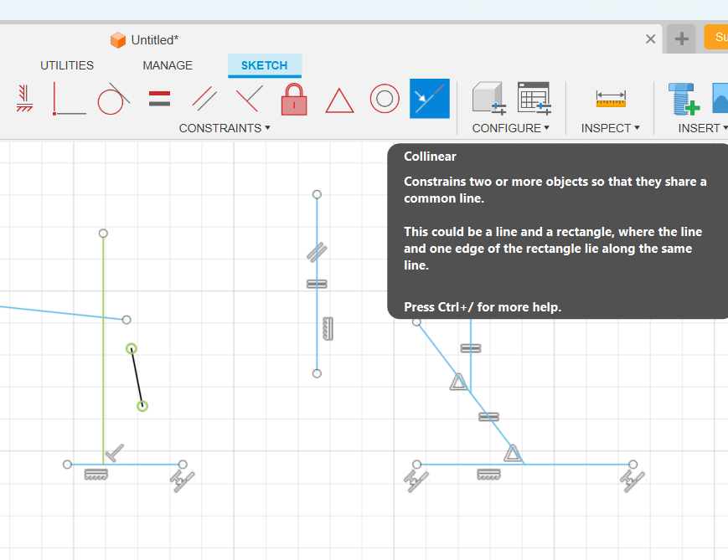This screenshot has height=560, width=728.
Task: Expand the INSERT dropdown menu
Action: tap(703, 128)
